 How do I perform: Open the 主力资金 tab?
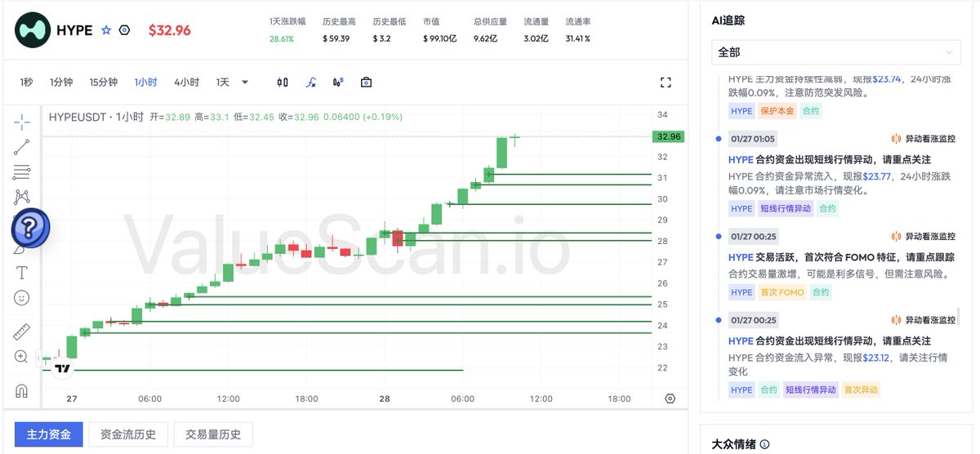pyautogui.click(x=49, y=434)
